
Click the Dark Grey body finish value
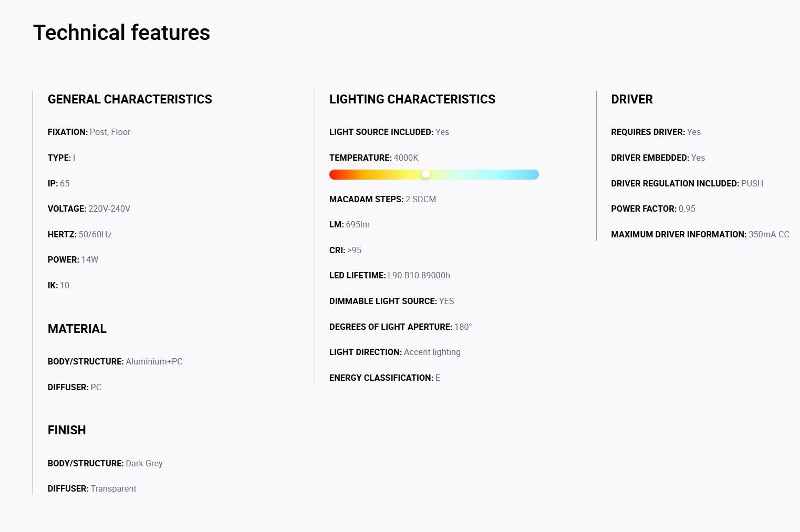click(x=144, y=463)
